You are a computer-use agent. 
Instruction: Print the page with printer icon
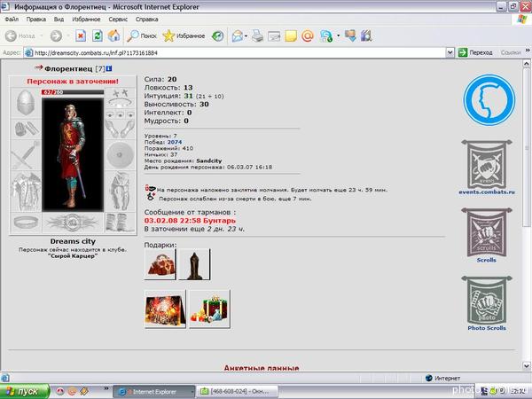tap(257, 36)
